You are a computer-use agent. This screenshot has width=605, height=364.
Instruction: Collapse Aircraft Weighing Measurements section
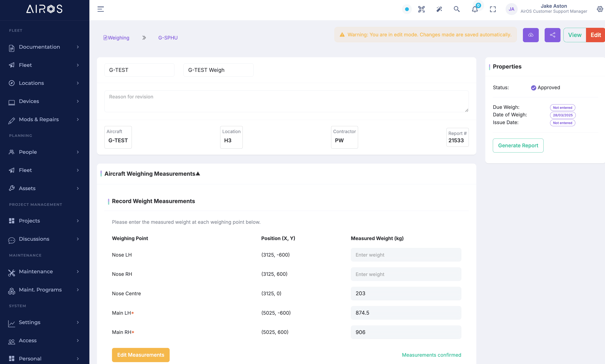coord(198,174)
